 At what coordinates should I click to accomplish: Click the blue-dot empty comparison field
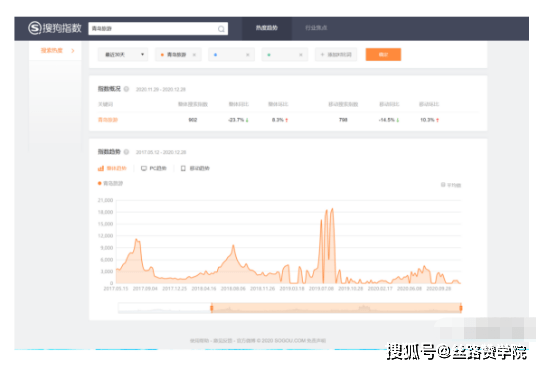pos(231,55)
